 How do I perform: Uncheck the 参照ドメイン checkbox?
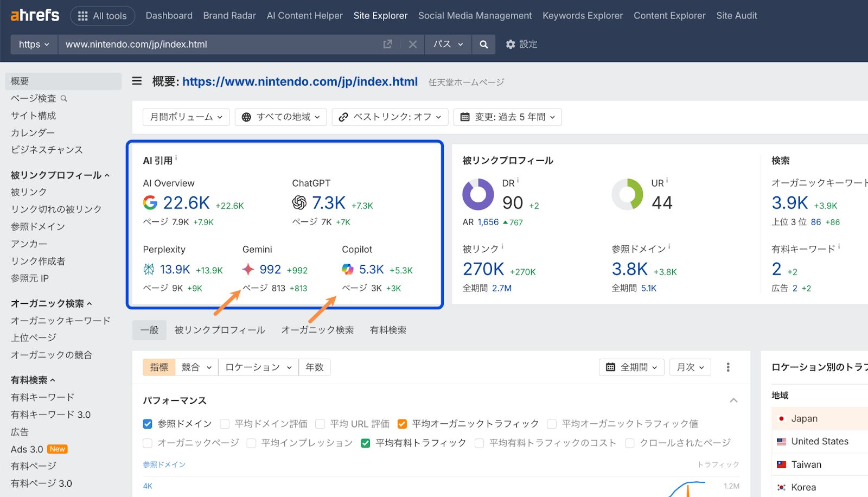pyautogui.click(x=148, y=424)
